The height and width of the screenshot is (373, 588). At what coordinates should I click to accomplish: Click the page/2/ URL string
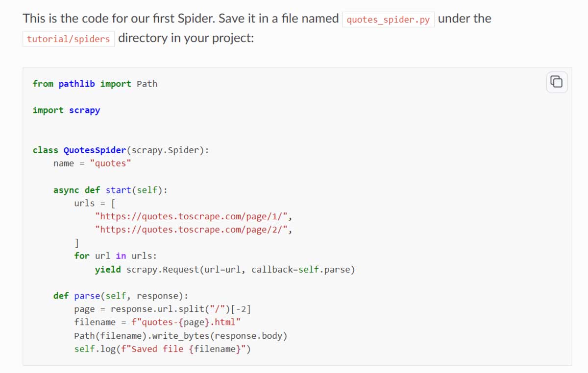(x=195, y=229)
